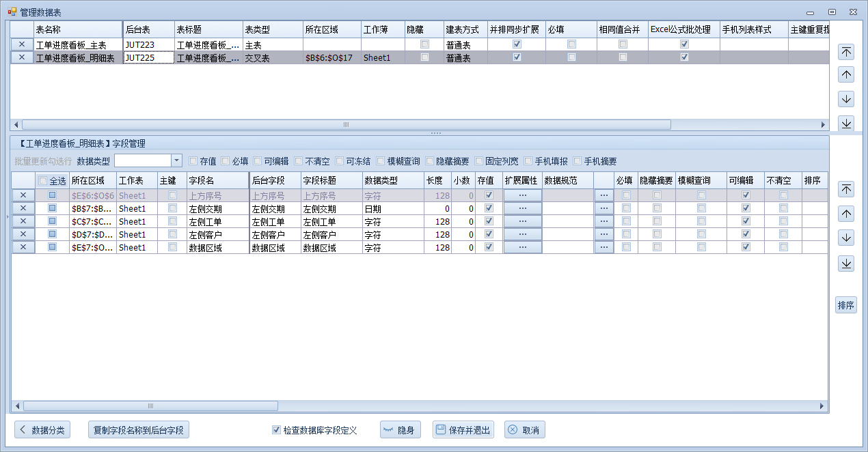Click the 排序 button on right side
The width and height of the screenshot is (868, 452).
pos(846,305)
